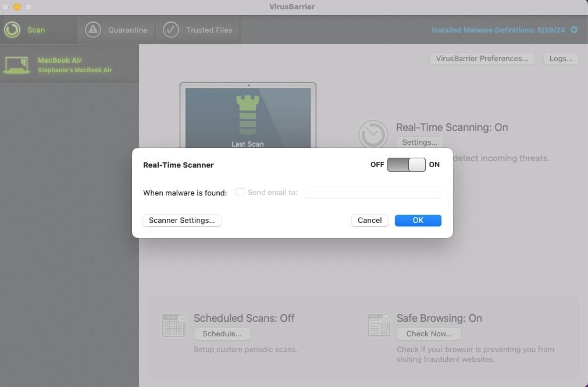Click Real-Time Scanning Settings button
Viewport: 588px width, 387px height.
click(x=419, y=142)
